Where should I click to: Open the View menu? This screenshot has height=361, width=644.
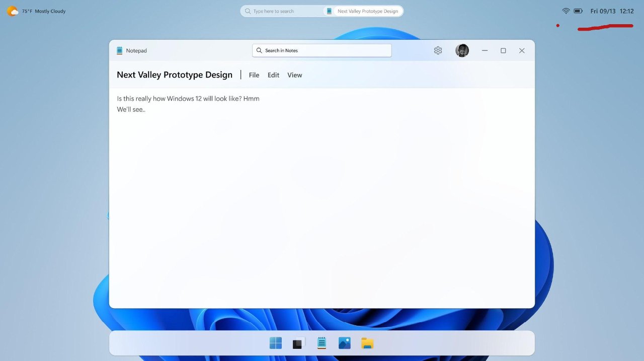295,75
